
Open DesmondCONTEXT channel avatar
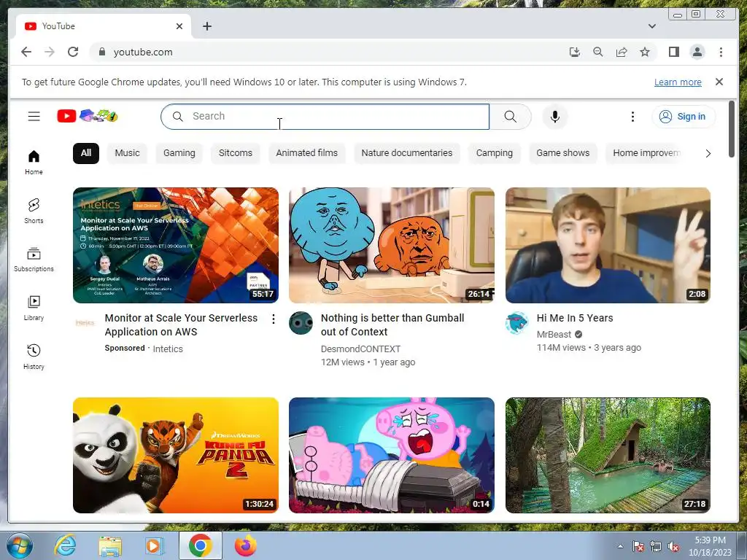(x=301, y=323)
